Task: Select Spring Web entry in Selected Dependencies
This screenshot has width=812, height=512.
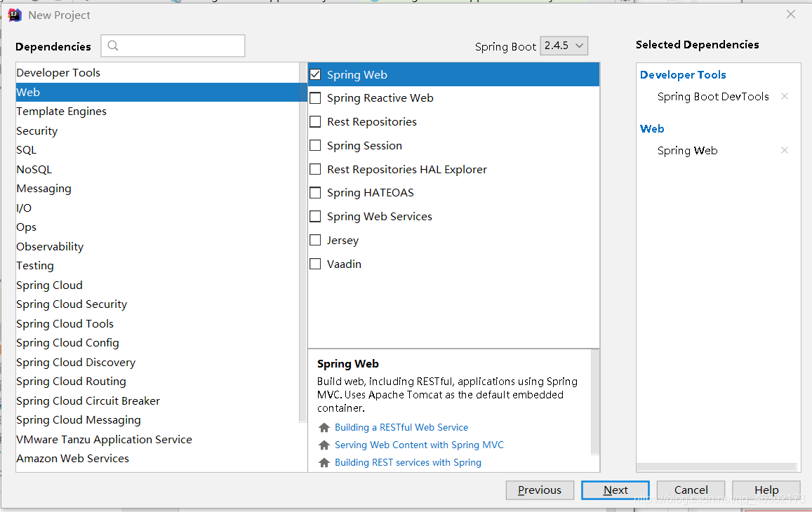Action: point(687,151)
